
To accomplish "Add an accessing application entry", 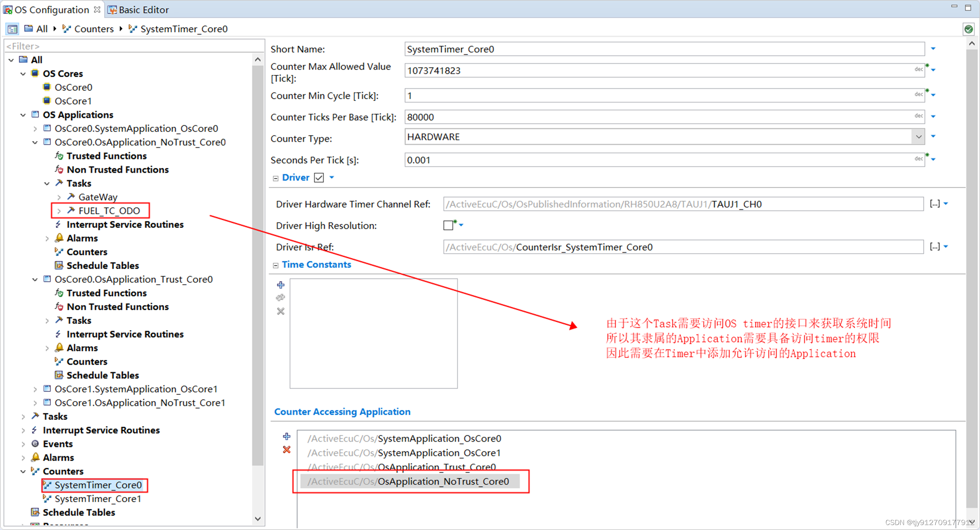I will (287, 437).
